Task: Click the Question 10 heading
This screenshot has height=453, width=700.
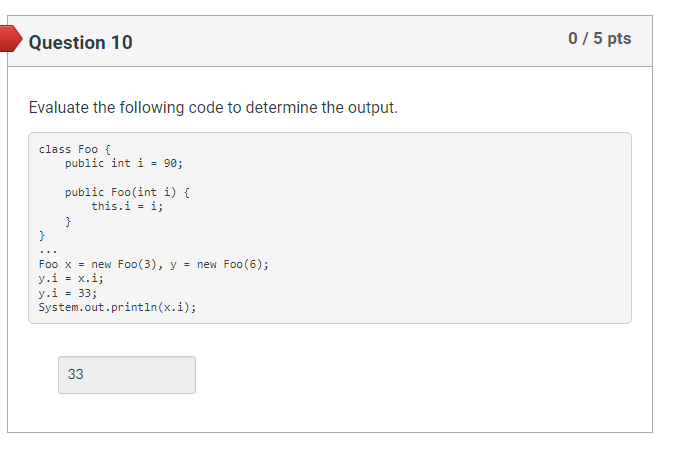Action: click(x=80, y=42)
